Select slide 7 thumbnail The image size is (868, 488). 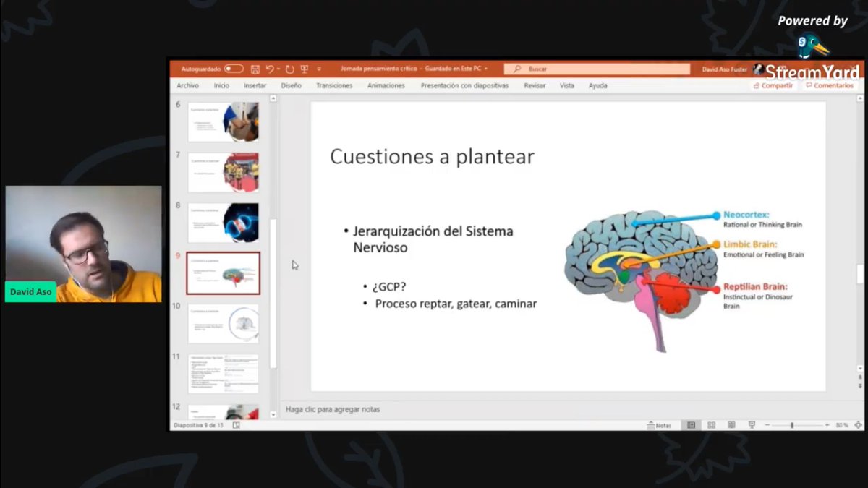click(x=223, y=172)
